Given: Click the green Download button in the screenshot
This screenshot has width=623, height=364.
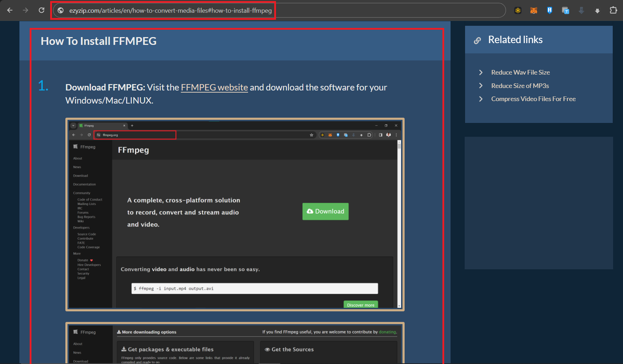Looking at the screenshot, I should [x=325, y=211].
